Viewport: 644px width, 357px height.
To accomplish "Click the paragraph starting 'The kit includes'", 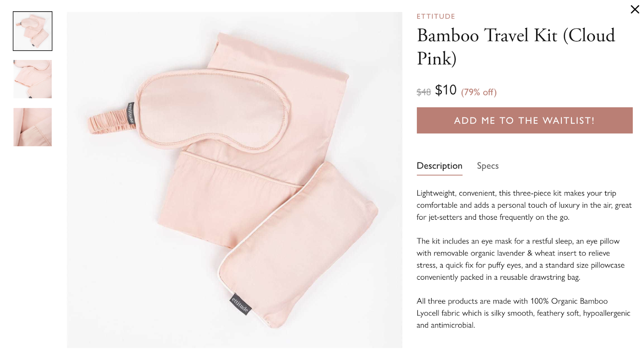I will pos(521,259).
